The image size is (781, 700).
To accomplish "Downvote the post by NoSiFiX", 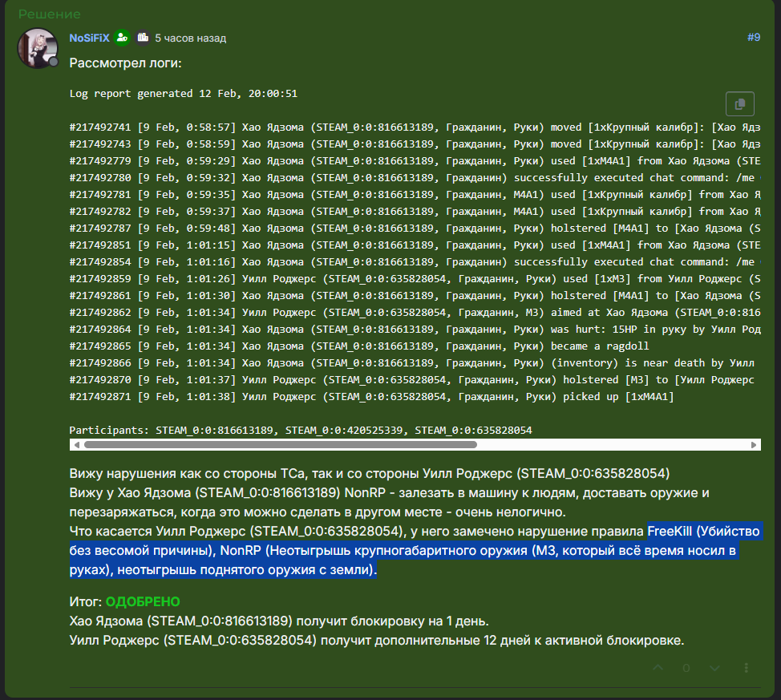I will [x=714, y=668].
